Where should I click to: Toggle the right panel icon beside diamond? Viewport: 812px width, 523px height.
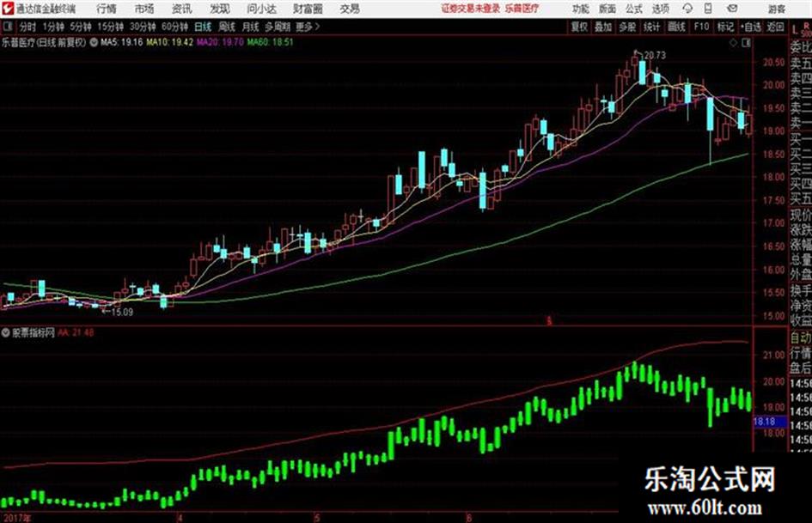746,43
